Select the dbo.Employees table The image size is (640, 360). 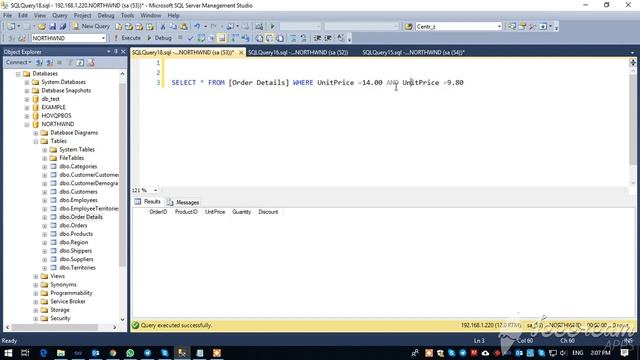click(x=78, y=200)
